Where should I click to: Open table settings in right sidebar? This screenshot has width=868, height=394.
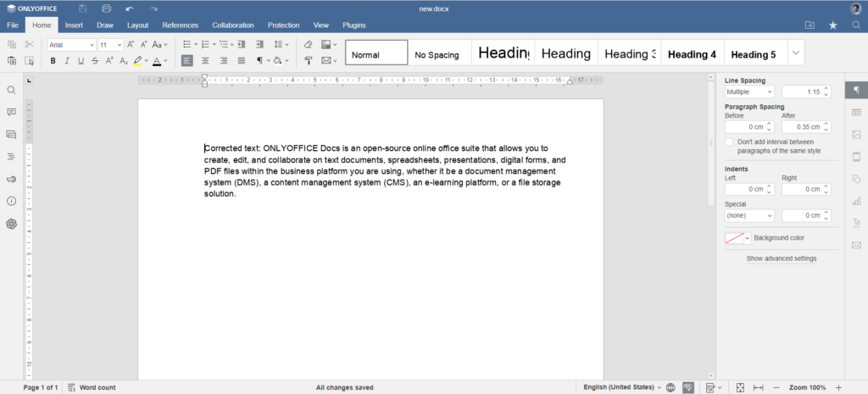click(856, 113)
